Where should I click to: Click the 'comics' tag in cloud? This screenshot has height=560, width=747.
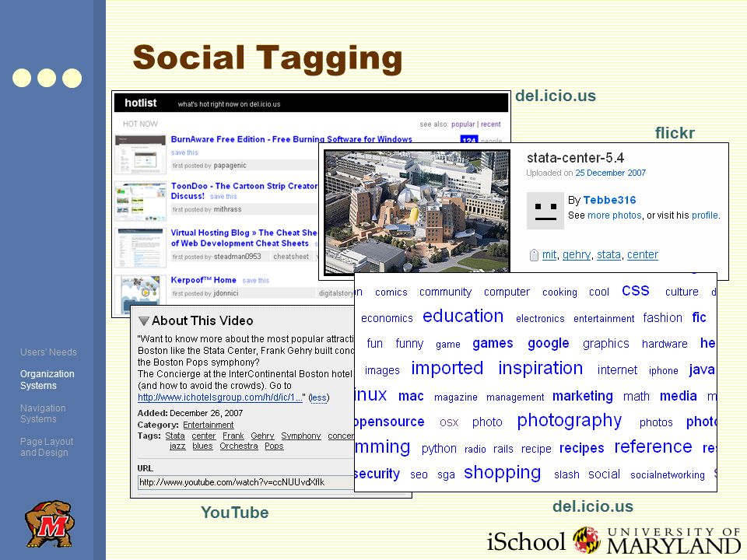pyautogui.click(x=391, y=292)
